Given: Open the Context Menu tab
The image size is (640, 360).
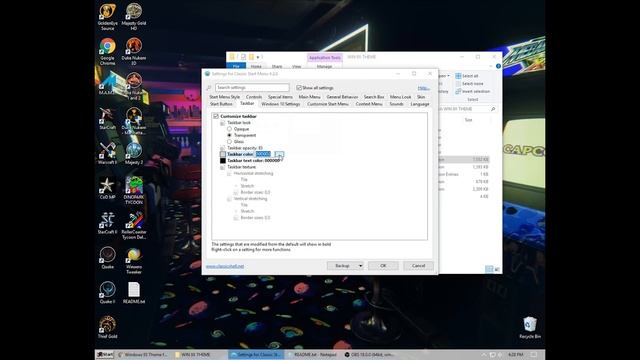Looking at the screenshot, I should 369,104.
